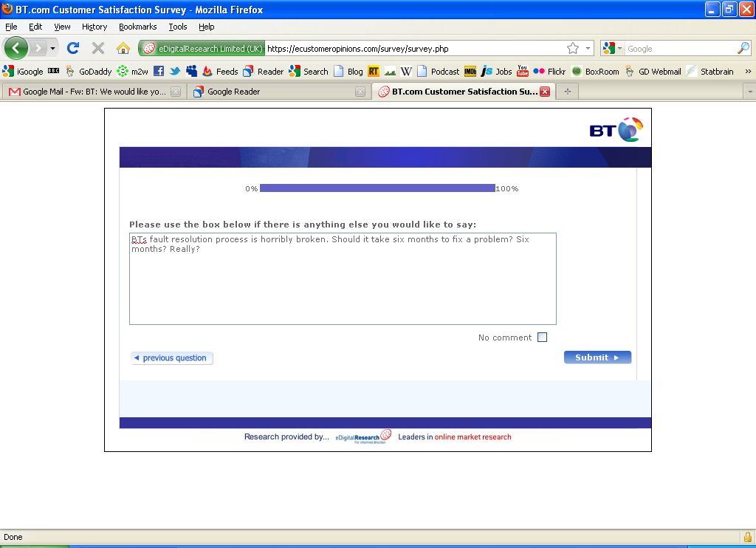Image resolution: width=756 pixels, height=548 pixels.
Task: Click the Reload page icon
Action: (73, 49)
